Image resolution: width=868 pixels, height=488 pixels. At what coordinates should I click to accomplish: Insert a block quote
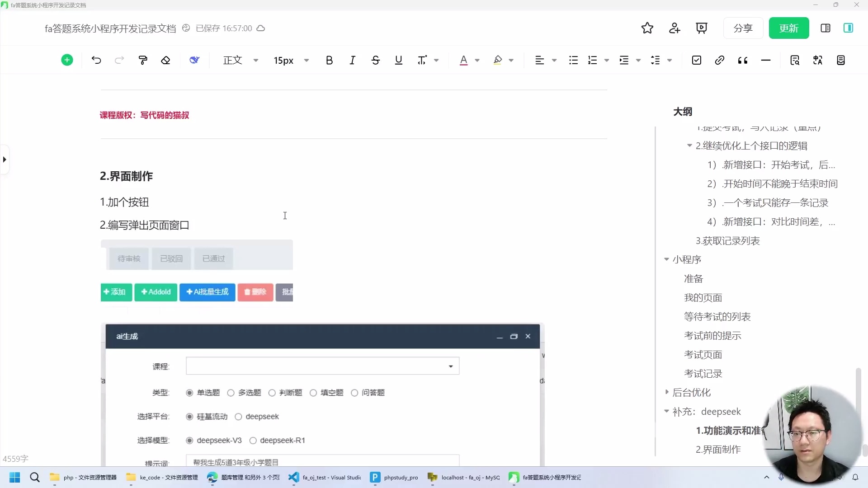pos(742,60)
